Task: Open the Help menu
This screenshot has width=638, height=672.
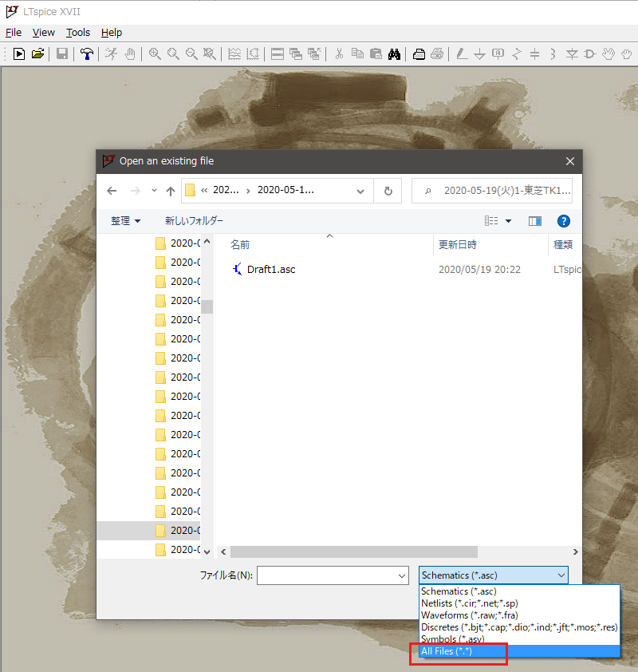Action: coord(112,33)
